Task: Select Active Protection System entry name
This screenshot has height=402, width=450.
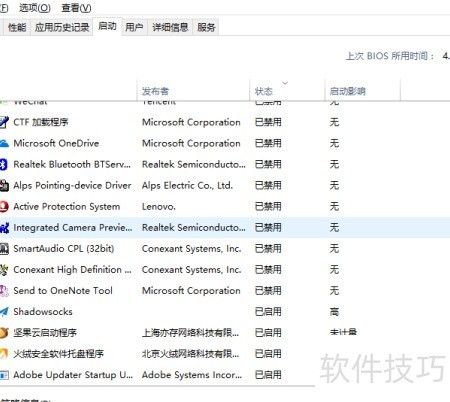Action: pos(67,207)
